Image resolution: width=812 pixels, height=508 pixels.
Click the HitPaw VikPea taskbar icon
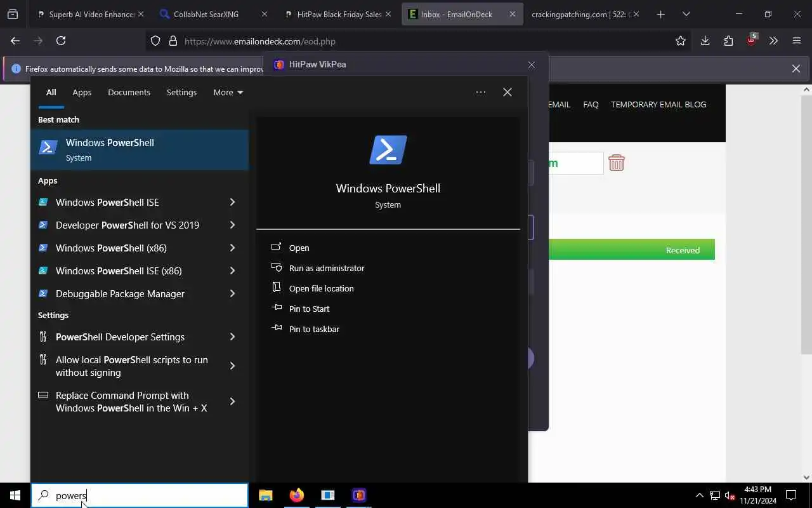coord(359,495)
